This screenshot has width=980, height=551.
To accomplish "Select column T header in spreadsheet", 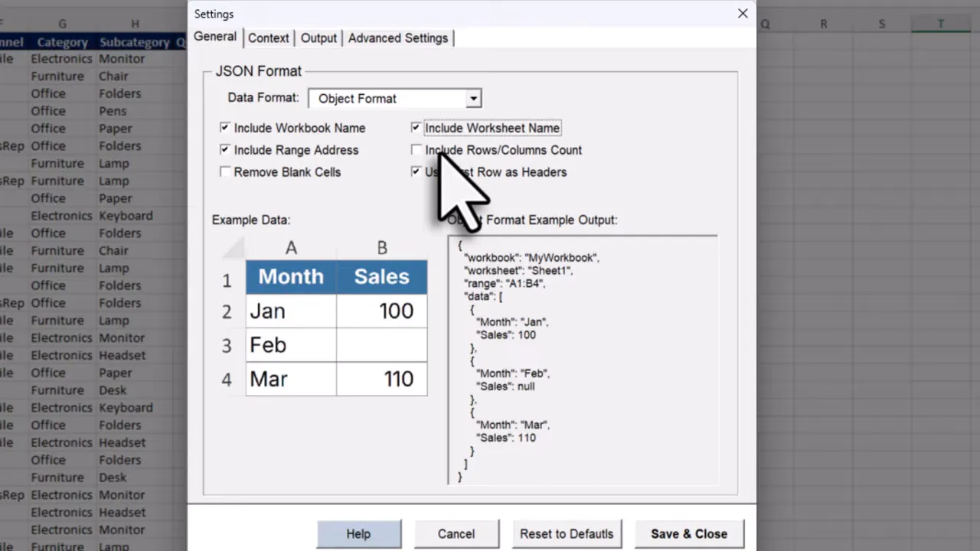I will [940, 24].
